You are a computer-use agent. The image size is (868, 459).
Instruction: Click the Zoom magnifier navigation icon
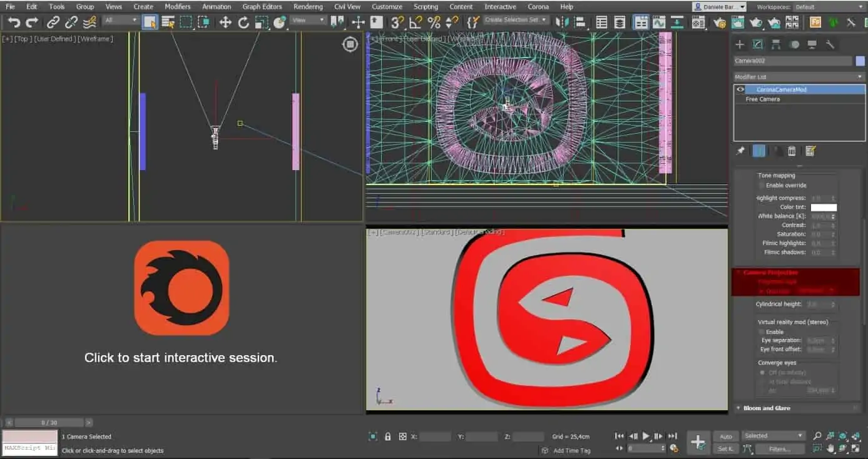[817, 436]
